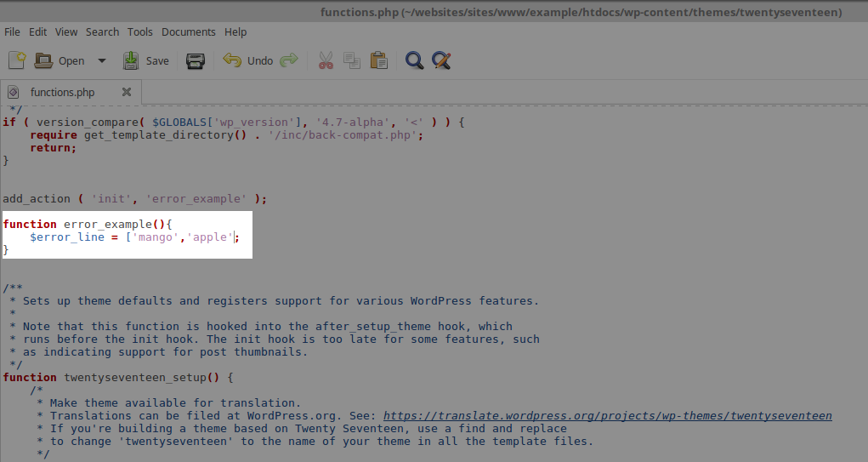Cut selection using the scissors icon
The width and height of the screenshot is (868, 462).
[x=326, y=60]
